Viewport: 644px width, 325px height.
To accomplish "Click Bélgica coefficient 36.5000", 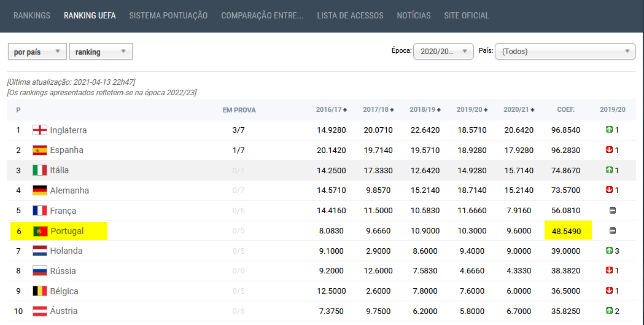I will (565, 291).
